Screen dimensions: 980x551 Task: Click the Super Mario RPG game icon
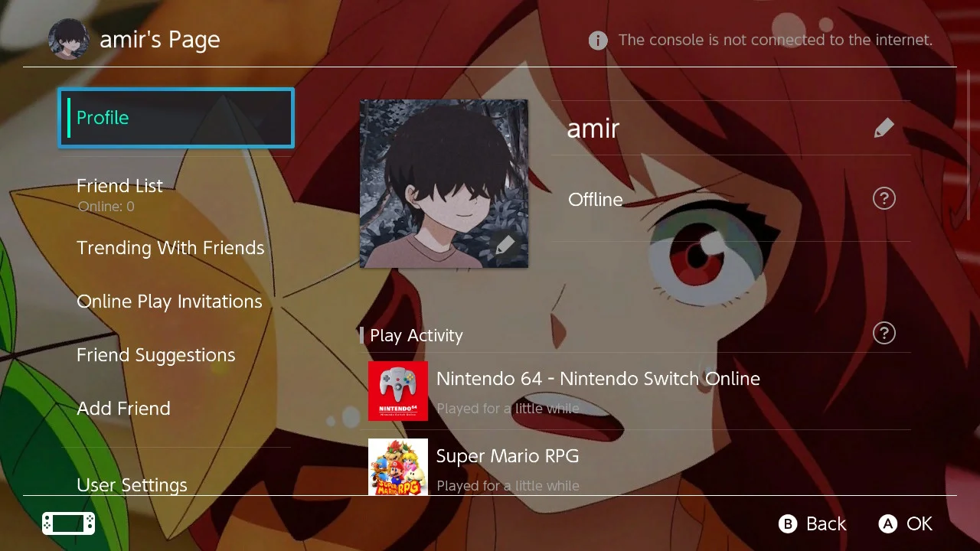[x=398, y=467]
